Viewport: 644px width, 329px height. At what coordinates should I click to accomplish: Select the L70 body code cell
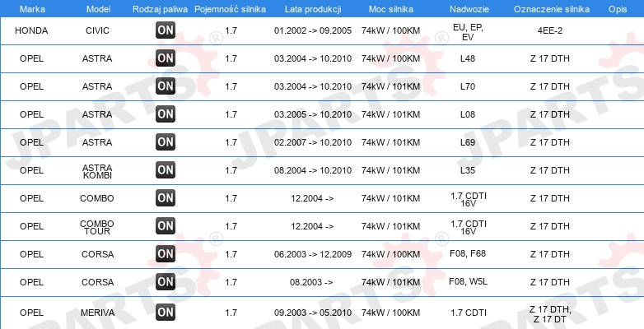(468, 86)
